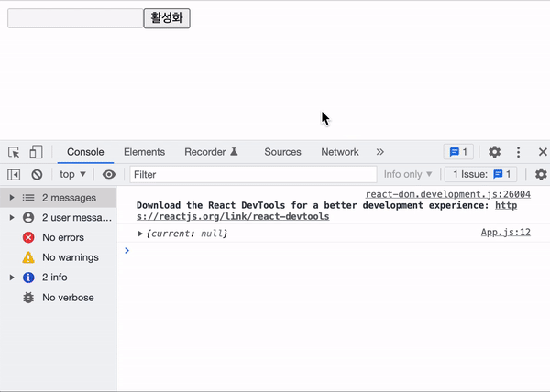550x392 pixels.
Task: Switch to the Console tab
Action: pos(85,152)
